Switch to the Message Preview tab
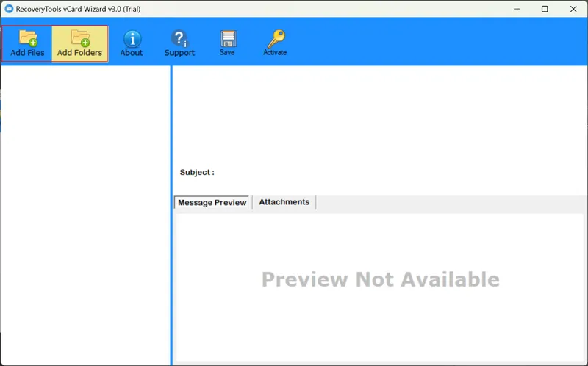The height and width of the screenshot is (366, 588). (x=212, y=203)
